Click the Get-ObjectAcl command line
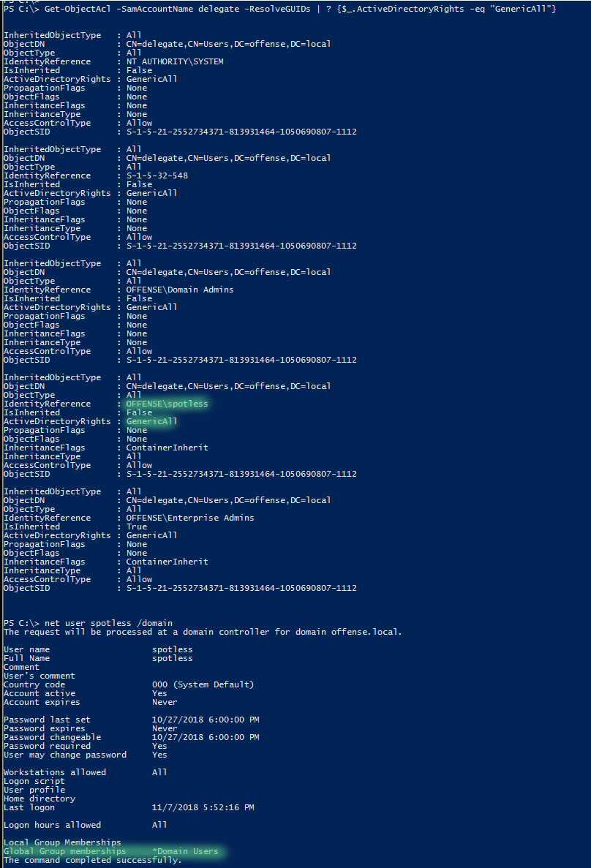Viewport: 591px width, 868px height. tap(293, 8)
